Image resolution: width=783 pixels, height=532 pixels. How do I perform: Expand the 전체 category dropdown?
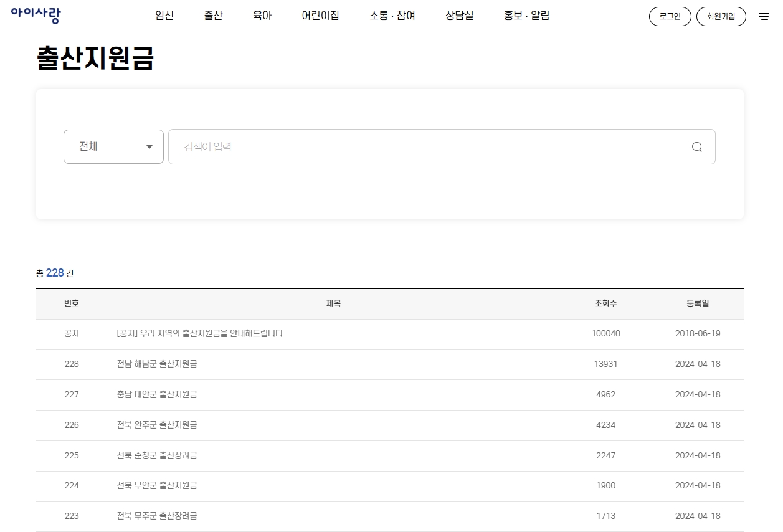point(113,146)
